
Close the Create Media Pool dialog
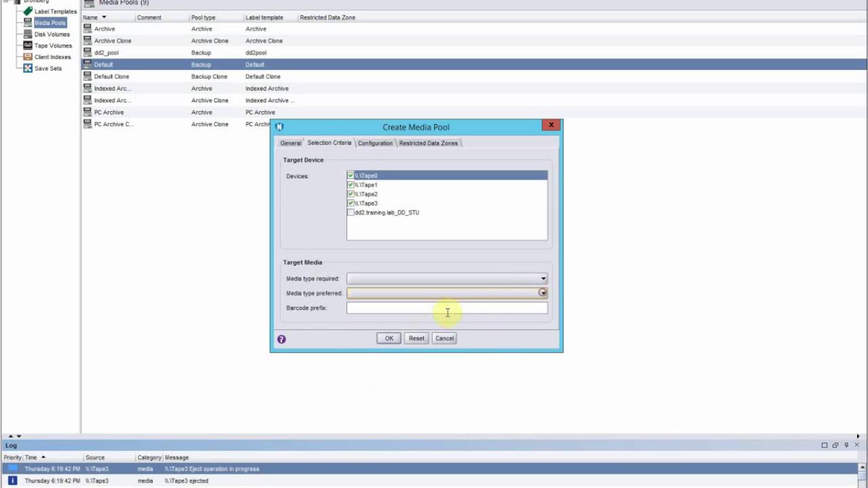click(551, 125)
